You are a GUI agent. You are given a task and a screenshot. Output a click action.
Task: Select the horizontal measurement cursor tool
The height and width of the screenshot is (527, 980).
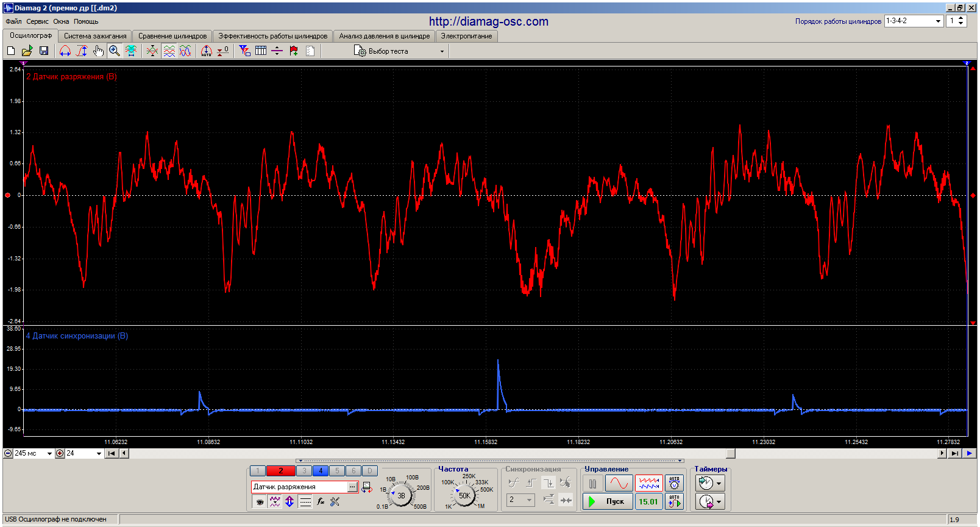pyautogui.click(x=65, y=51)
